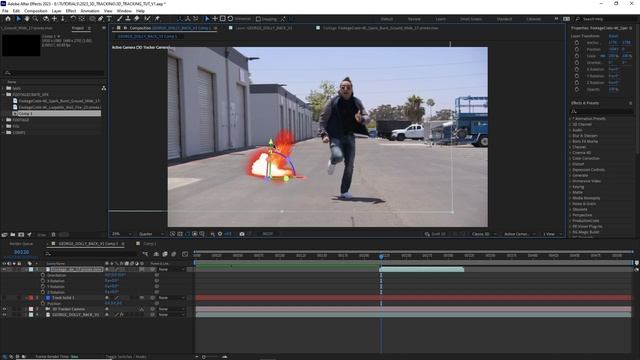Select the Rectangle shape tool
The image size is (640, 360).
pos(92,19)
